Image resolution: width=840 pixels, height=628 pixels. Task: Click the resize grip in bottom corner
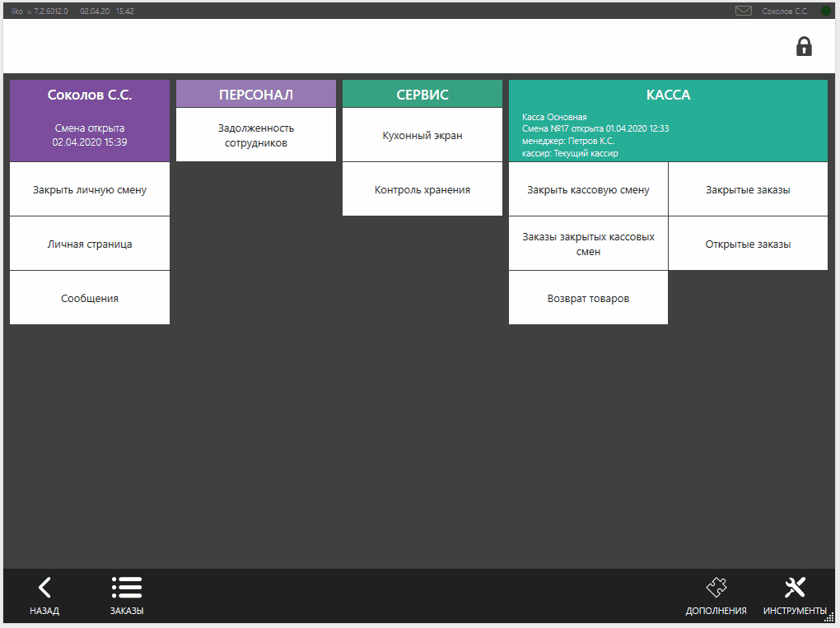(829, 618)
